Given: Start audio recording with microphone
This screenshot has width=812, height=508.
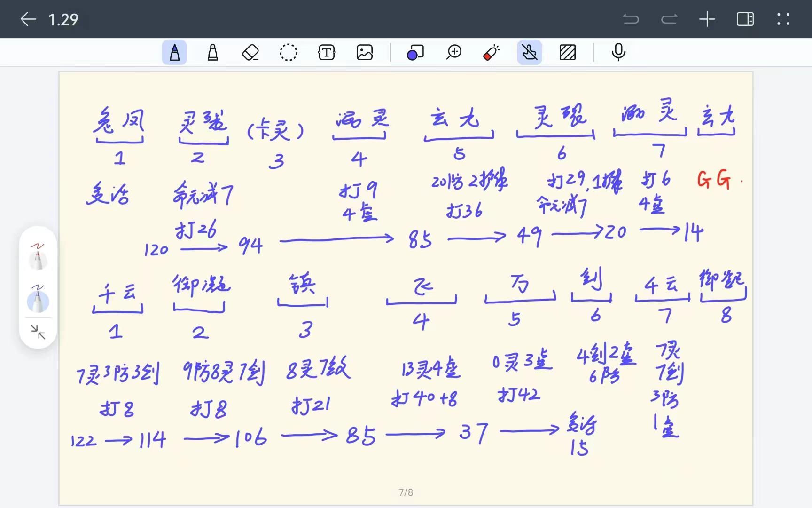Looking at the screenshot, I should 618,52.
